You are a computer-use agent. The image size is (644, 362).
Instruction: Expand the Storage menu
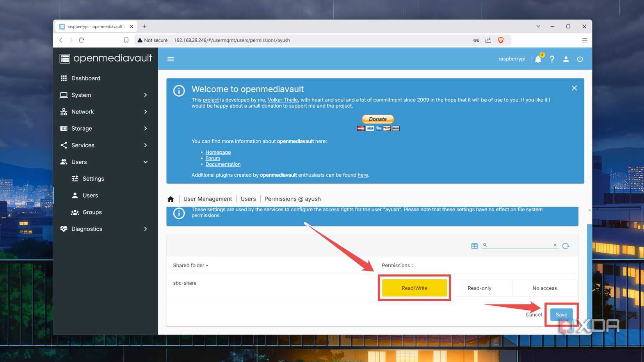105,128
